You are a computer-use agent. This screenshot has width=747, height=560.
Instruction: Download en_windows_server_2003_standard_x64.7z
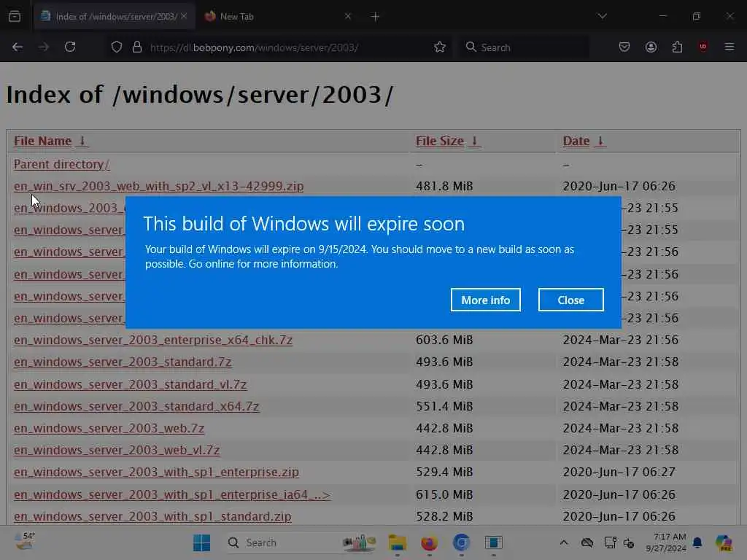coord(136,406)
